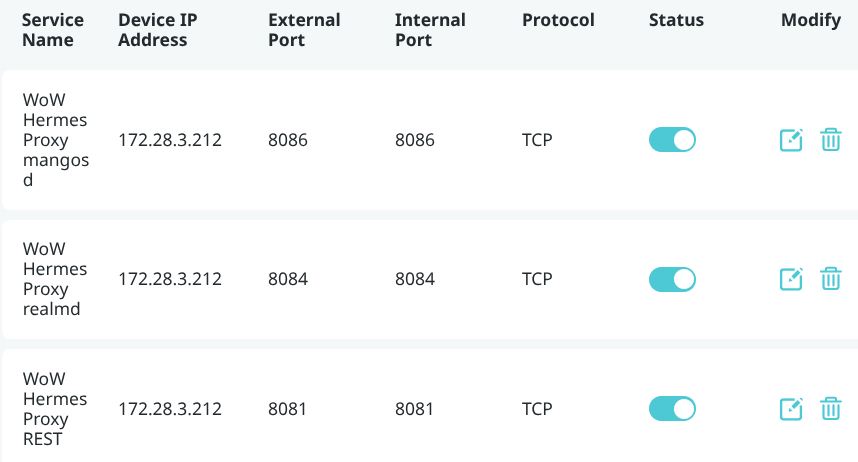
Task: Toggle status of the realmd port 8084 rule
Action: pyautogui.click(x=672, y=279)
